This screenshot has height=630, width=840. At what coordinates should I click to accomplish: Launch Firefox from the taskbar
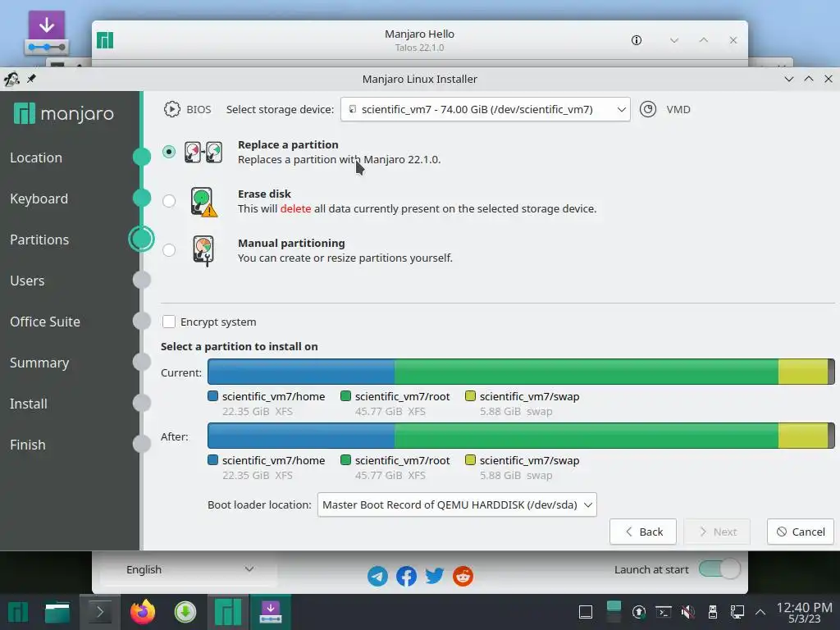(143, 612)
